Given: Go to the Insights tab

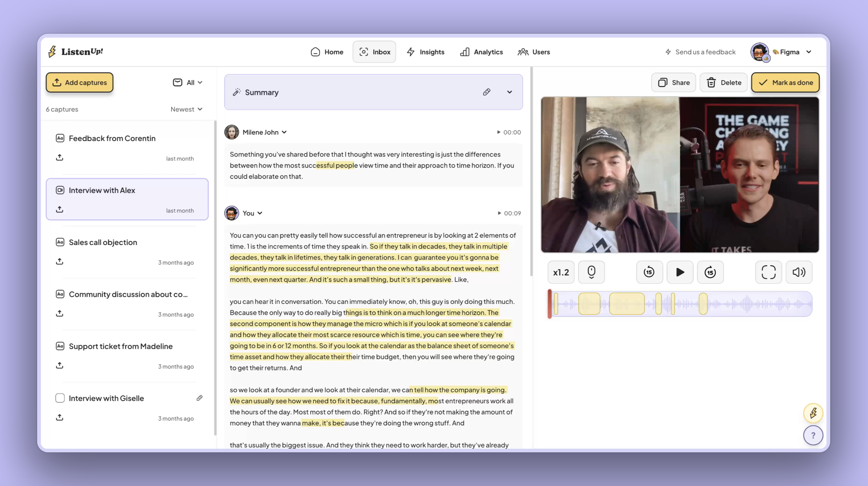Looking at the screenshot, I should point(425,52).
